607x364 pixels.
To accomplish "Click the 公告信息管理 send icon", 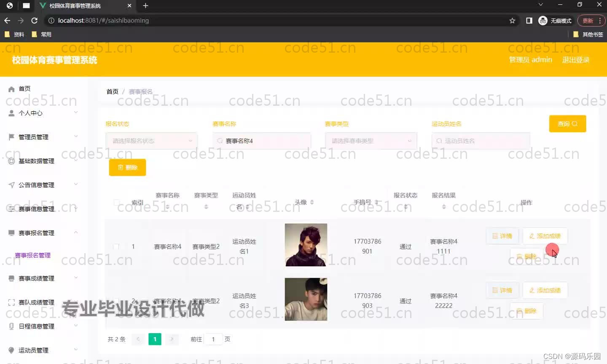I will (11, 185).
